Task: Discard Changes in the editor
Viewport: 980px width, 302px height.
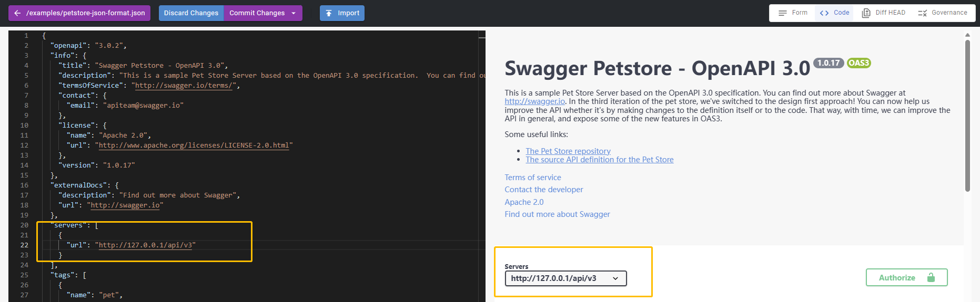Action: 191,13
